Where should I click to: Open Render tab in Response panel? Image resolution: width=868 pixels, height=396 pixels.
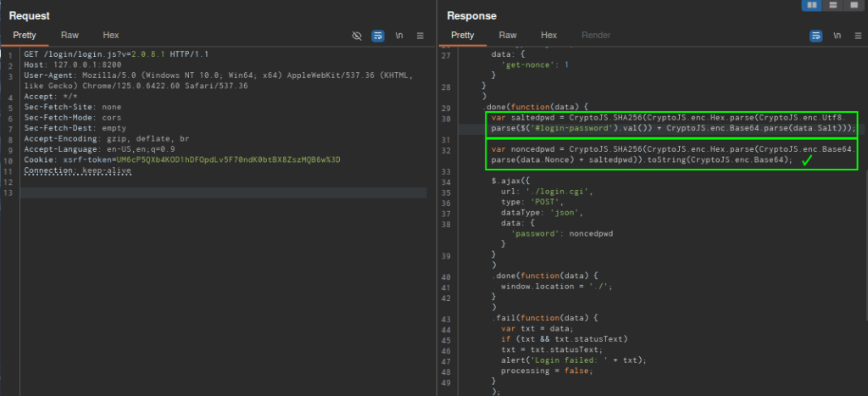click(596, 36)
